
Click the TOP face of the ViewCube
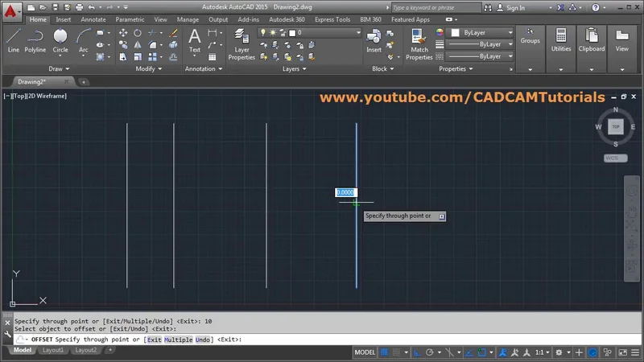click(616, 127)
